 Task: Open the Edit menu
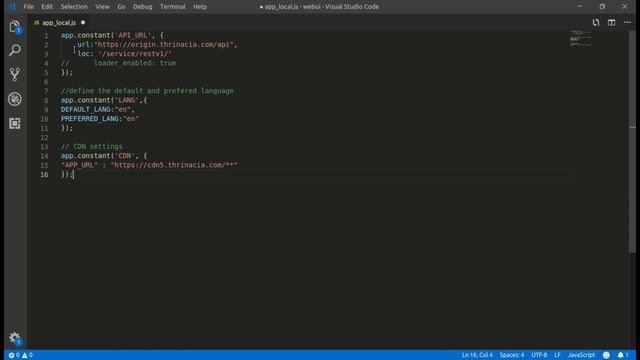(47, 7)
